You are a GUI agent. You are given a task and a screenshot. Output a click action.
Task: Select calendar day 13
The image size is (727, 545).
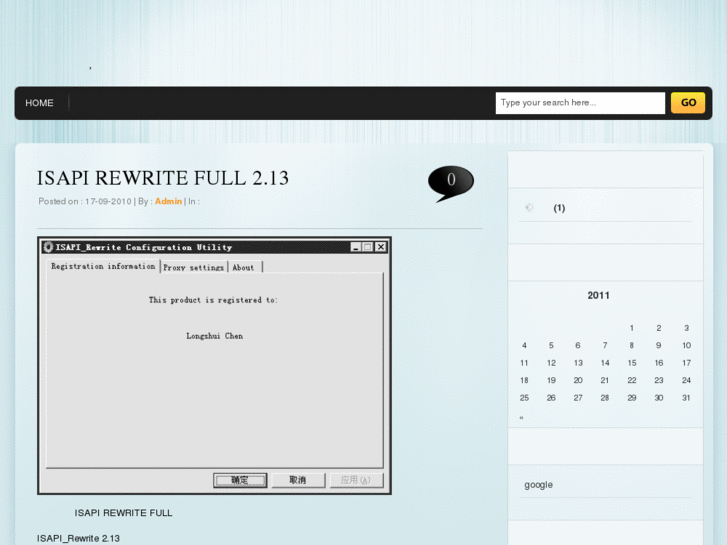point(578,363)
